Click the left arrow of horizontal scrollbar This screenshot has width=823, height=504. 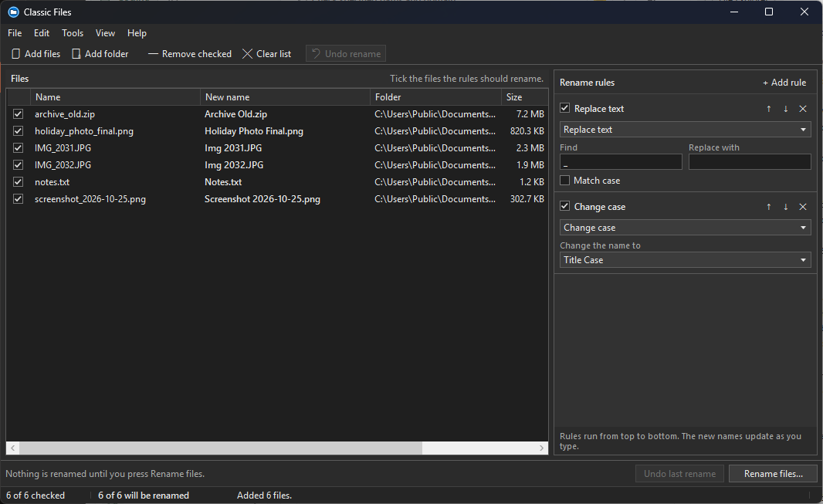(12, 448)
